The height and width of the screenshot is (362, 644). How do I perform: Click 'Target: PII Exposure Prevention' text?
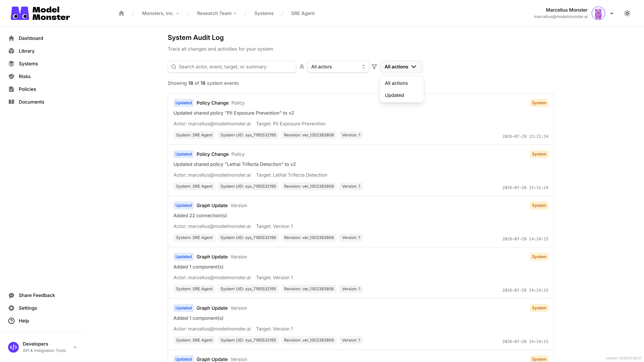(291, 124)
